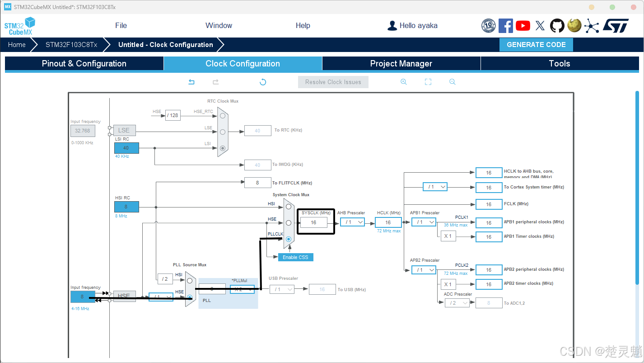The width and height of the screenshot is (644, 363).
Task: Click the APB1 peripheral clocks value field
Action: (489, 222)
